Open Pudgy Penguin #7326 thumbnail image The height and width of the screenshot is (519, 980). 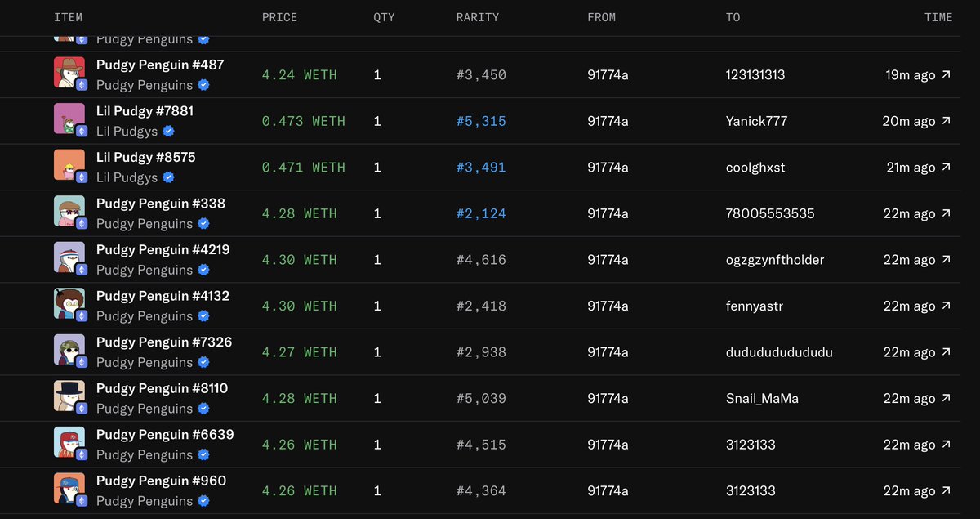pyautogui.click(x=69, y=349)
